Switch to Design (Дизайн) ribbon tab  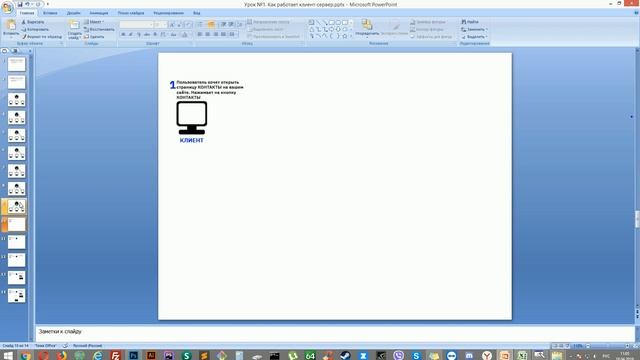(x=73, y=13)
